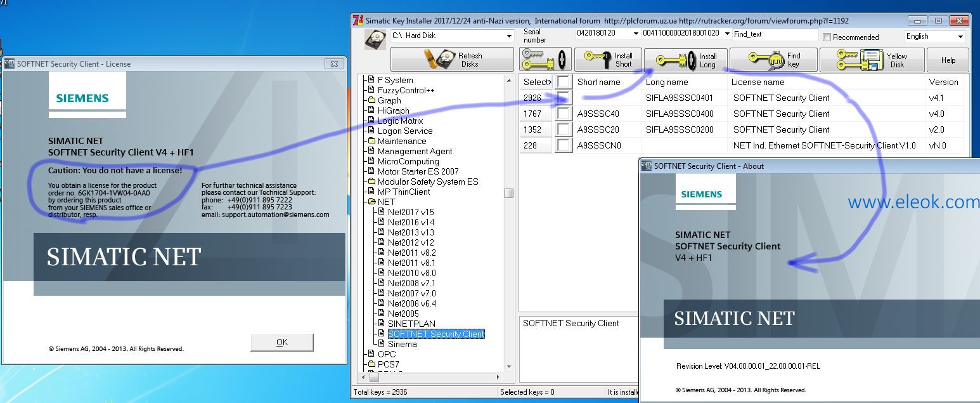Select Net2006 v6.4 in tree

(x=411, y=303)
